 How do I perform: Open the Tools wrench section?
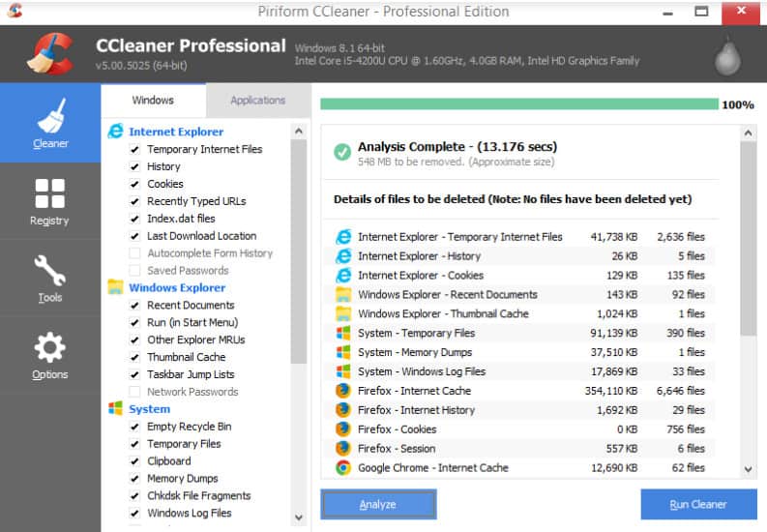[49, 278]
